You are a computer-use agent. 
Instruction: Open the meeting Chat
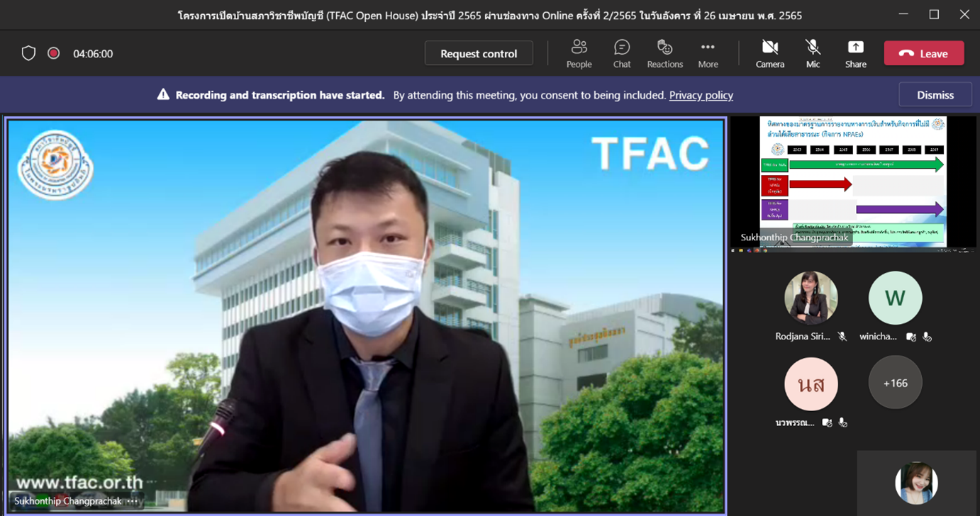pyautogui.click(x=622, y=53)
